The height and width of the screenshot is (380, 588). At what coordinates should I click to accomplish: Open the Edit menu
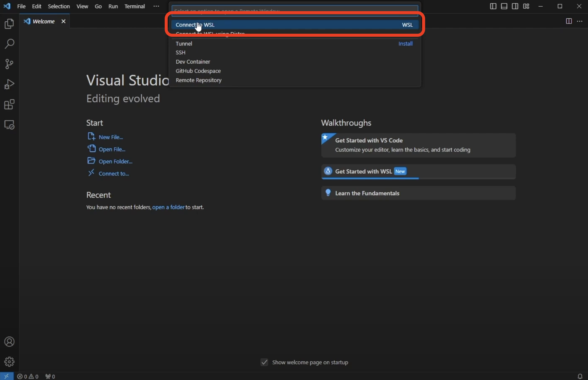[37, 6]
